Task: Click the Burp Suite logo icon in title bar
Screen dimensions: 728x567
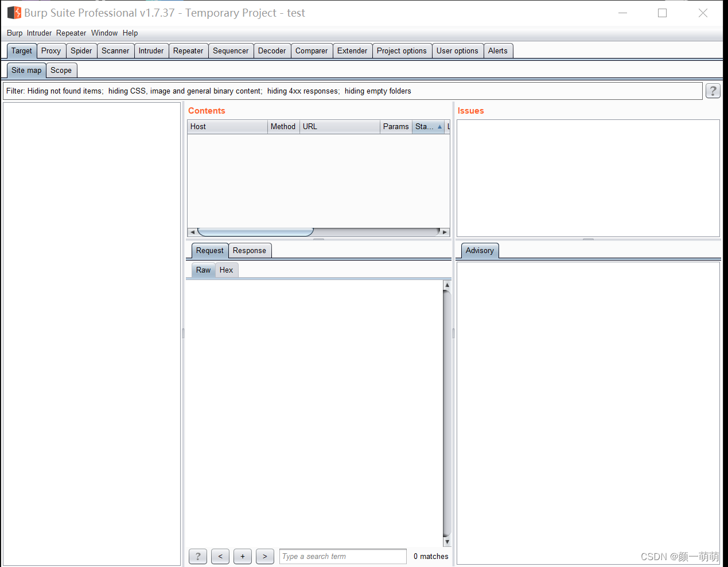Action: (x=14, y=13)
